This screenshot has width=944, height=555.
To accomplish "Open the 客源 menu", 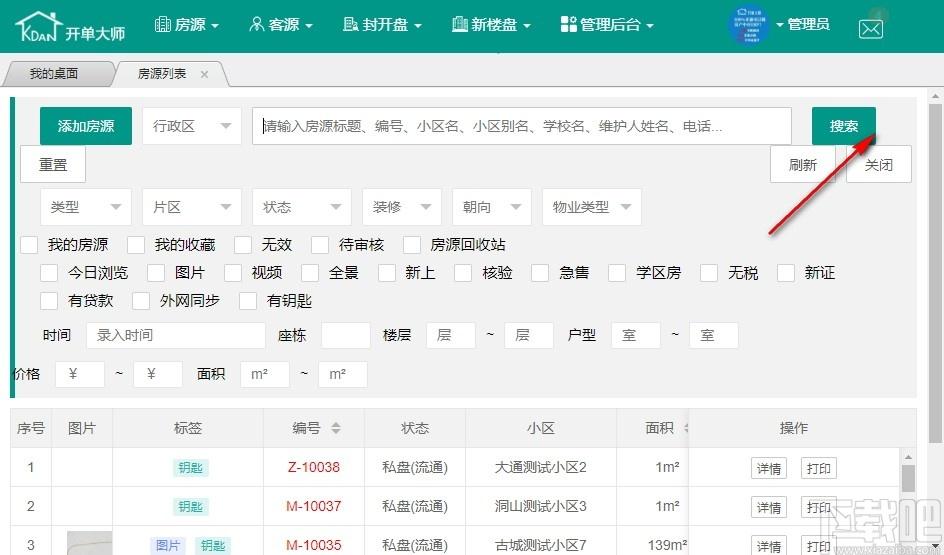I will coord(281,25).
